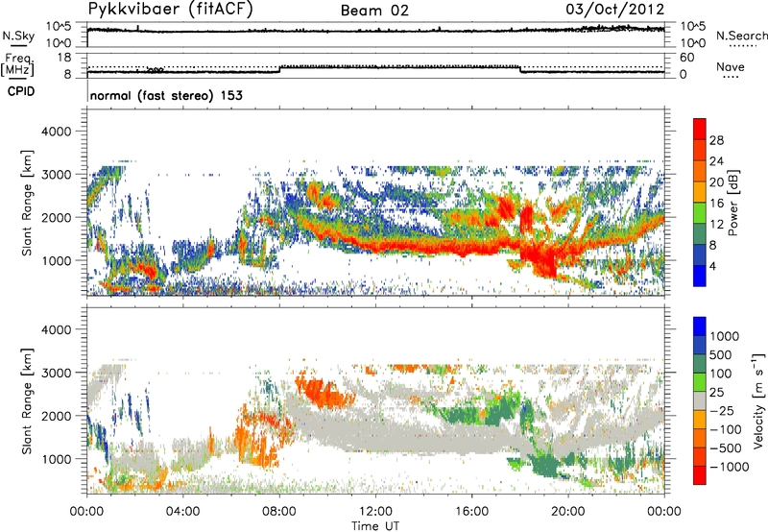Click the '4000' range tick in power panel
768x532 pixels.
56,132
